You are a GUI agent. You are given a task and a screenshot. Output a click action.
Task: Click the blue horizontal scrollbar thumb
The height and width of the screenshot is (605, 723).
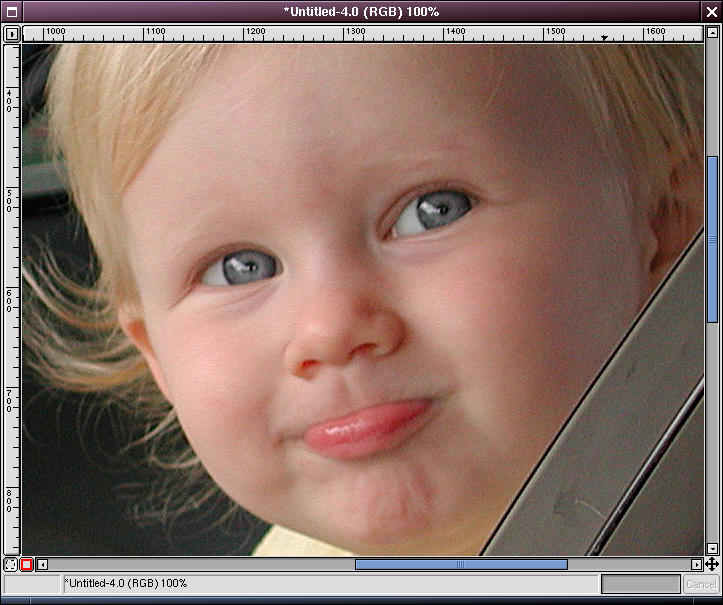tap(461, 565)
